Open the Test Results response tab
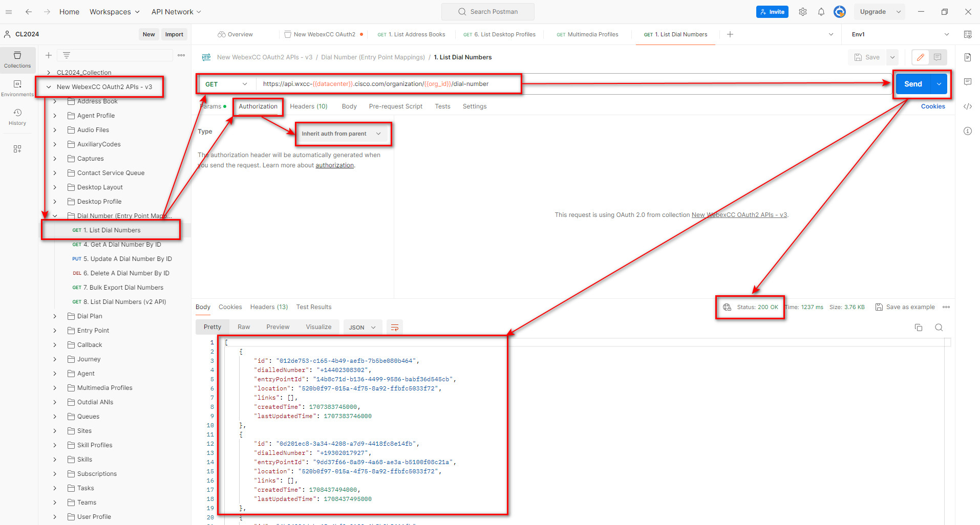 coord(314,307)
